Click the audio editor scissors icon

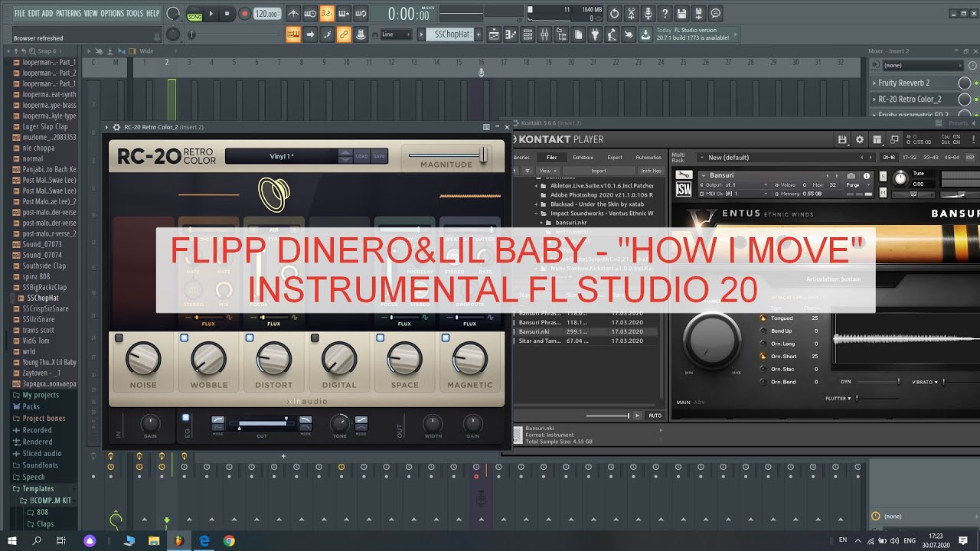pyautogui.click(x=631, y=14)
